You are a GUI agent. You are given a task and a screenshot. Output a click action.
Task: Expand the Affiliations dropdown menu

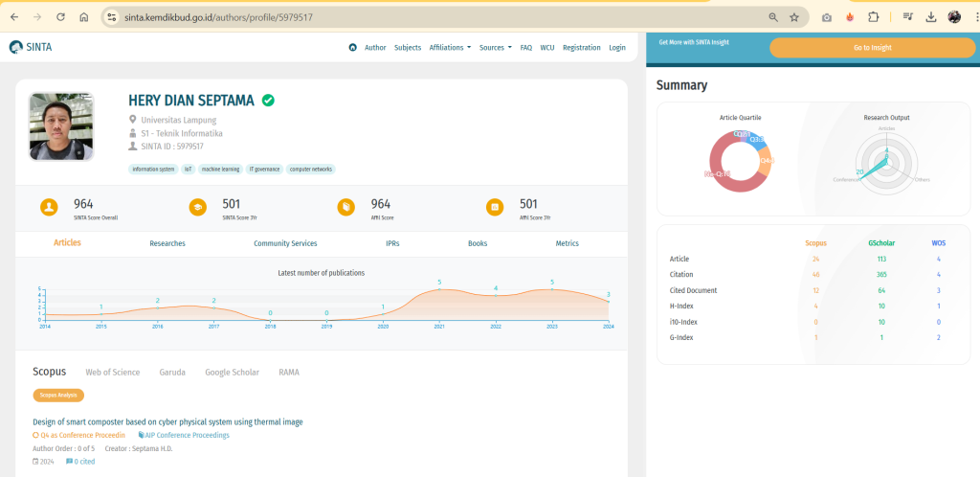point(450,47)
